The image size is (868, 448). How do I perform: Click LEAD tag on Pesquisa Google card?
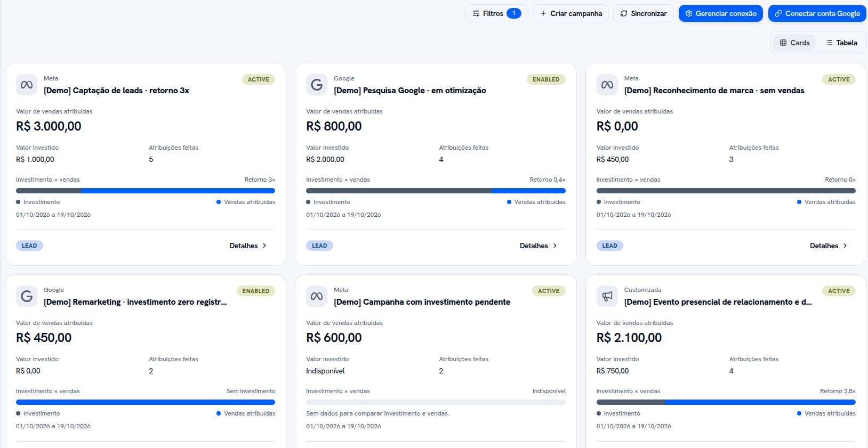point(319,246)
